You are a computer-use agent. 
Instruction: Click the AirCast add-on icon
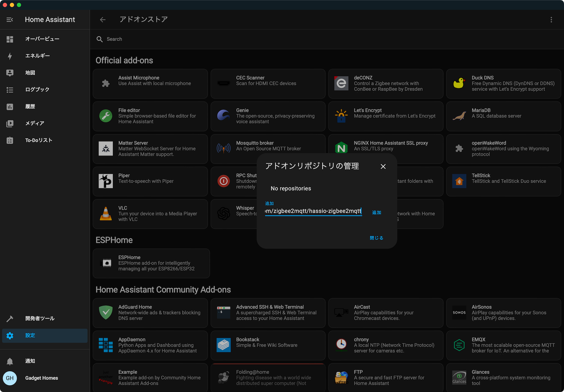(341, 313)
